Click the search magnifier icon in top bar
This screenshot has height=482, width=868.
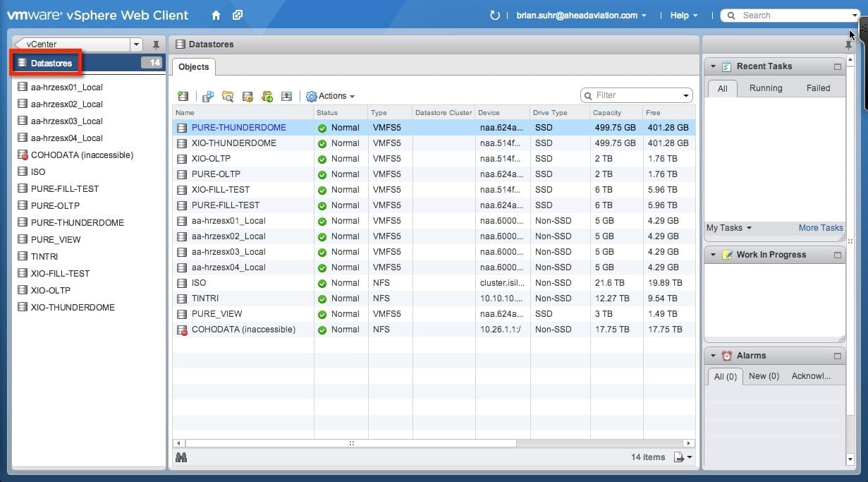coord(731,16)
